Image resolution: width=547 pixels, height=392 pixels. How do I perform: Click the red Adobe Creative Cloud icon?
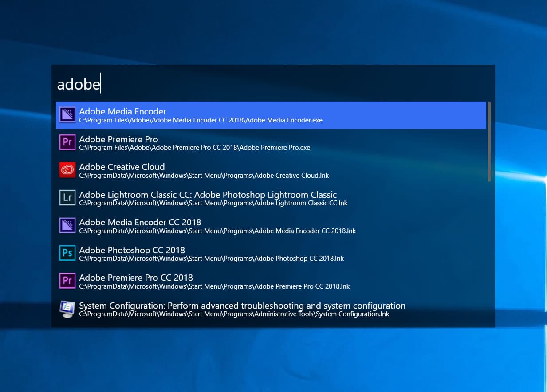(x=67, y=170)
